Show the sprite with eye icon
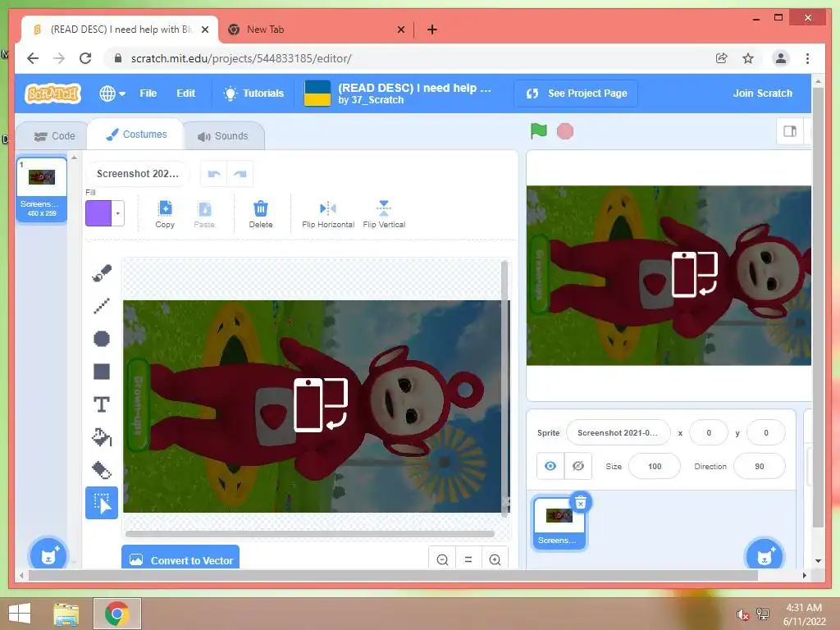The width and height of the screenshot is (840, 630). (550, 466)
